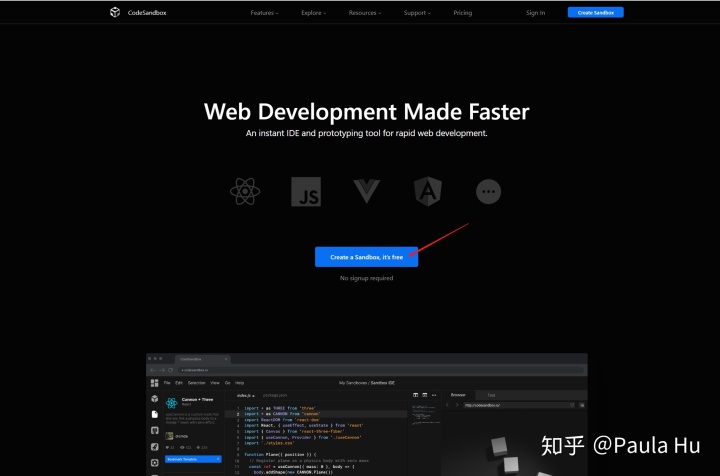
Task: Open the GitHub sidebar icon
Action: [155, 431]
